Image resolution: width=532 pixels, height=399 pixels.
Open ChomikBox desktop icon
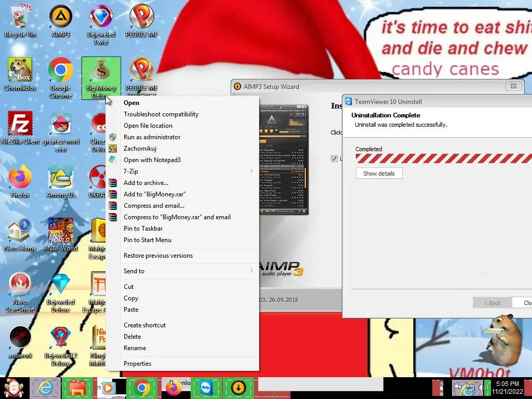(x=20, y=75)
